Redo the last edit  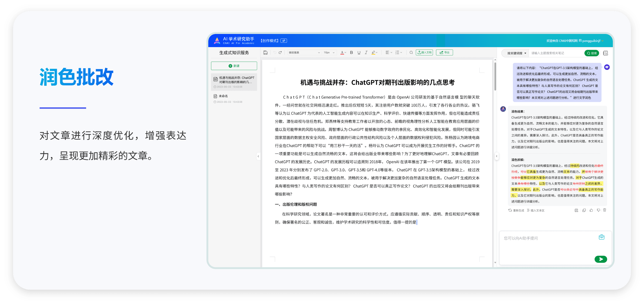tap(280, 53)
